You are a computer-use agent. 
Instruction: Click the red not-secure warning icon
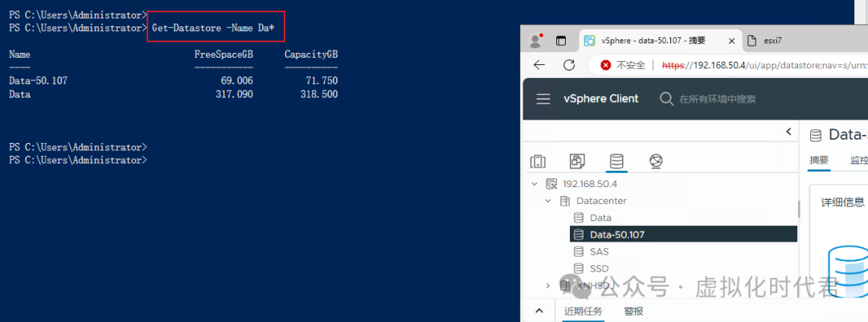[x=606, y=65]
